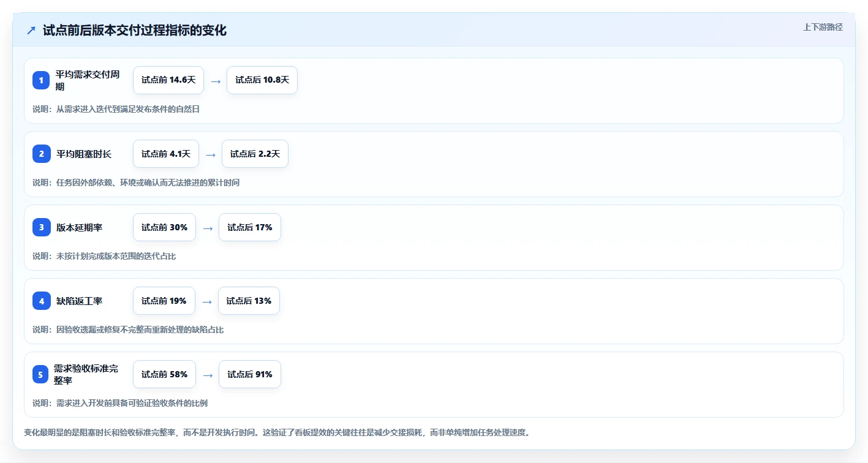Select number badge 3 for 版本延期率

tap(41, 227)
